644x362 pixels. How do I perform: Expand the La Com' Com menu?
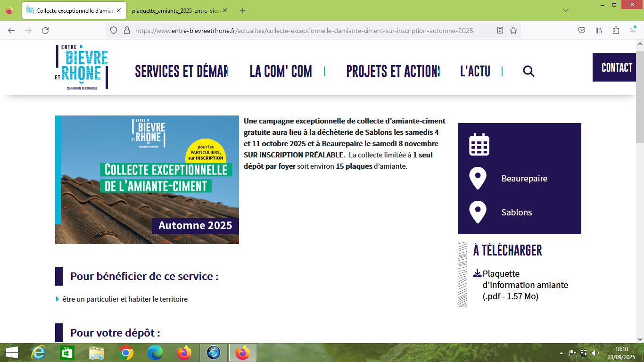[x=281, y=71]
